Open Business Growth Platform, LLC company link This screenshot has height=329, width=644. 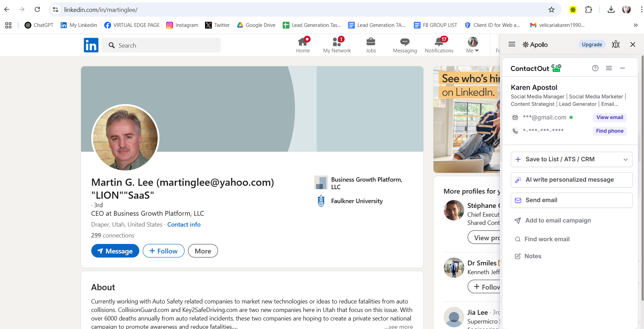point(358,183)
